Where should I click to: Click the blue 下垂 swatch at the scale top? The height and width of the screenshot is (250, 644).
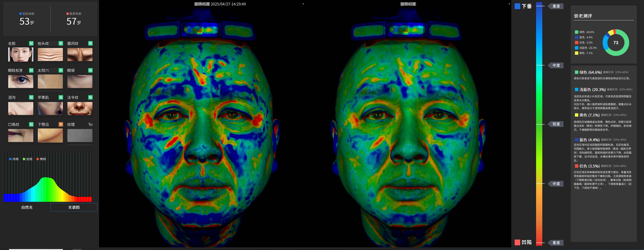pos(517,6)
